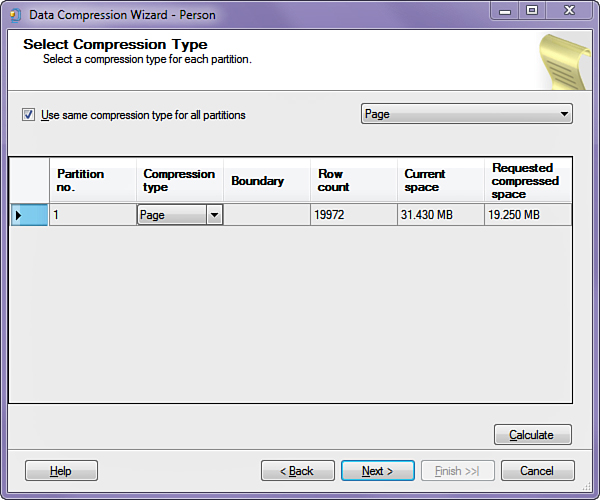This screenshot has width=600, height=500.
Task: Open the top Page compression type dropdown
Action: [466, 114]
